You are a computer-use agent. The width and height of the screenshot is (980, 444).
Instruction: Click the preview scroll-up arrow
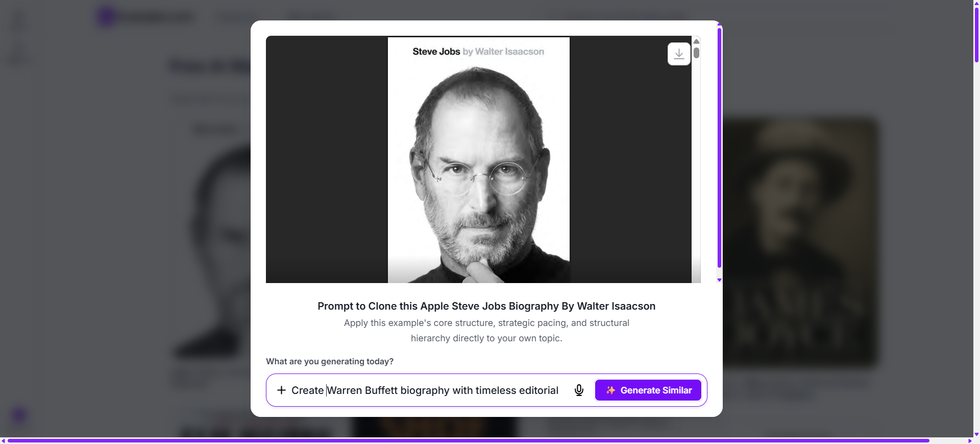tap(696, 41)
